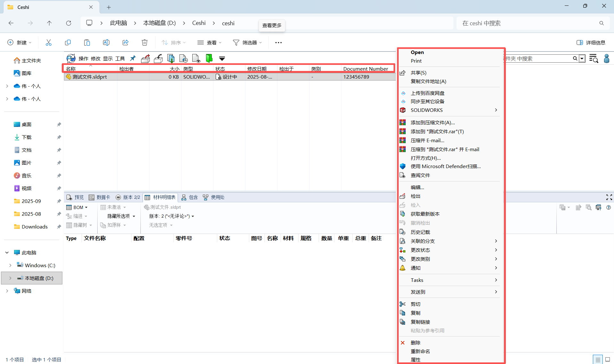614x364 pixels.
Task: Choose 删除 from the context menu
Action: tap(450, 343)
